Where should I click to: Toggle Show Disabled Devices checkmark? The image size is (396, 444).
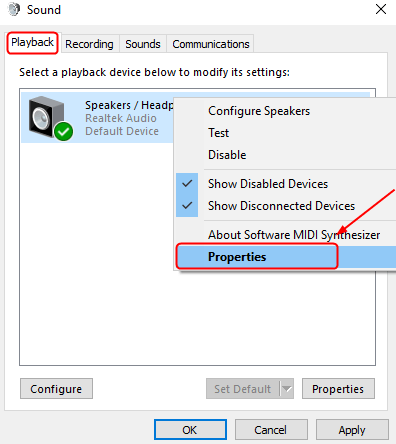coord(187,184)
